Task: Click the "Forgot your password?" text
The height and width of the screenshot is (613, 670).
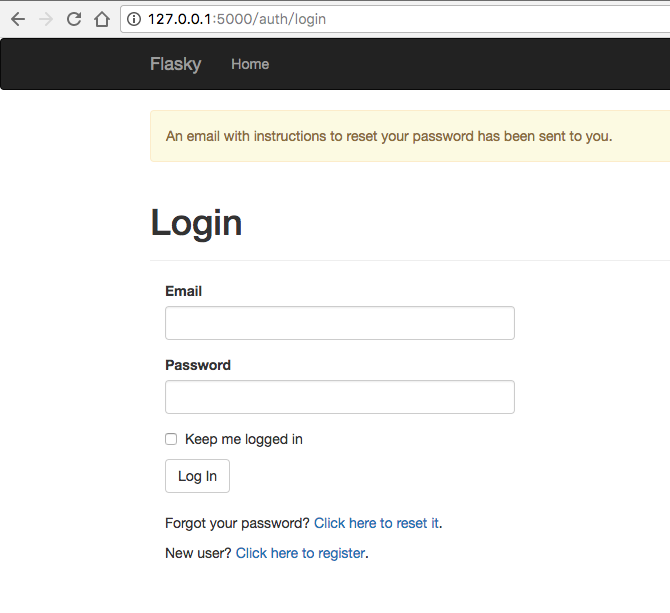Action: pyautogui.click(x=237, y=523)
